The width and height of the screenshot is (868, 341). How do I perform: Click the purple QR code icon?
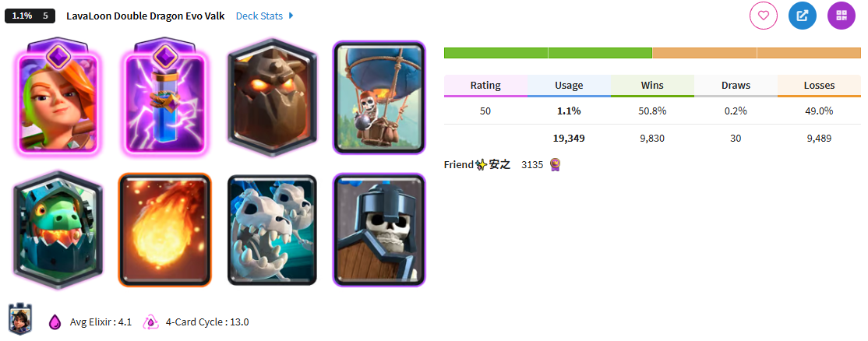842,16
